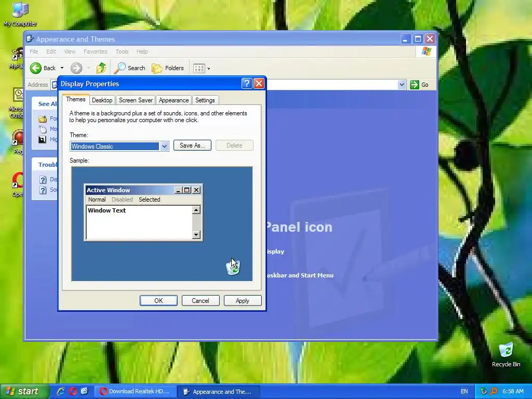Image resolution: width=532 pixels, height=399 pixels.
Task: Go up one folder level icon
Action: click(101, 68)
